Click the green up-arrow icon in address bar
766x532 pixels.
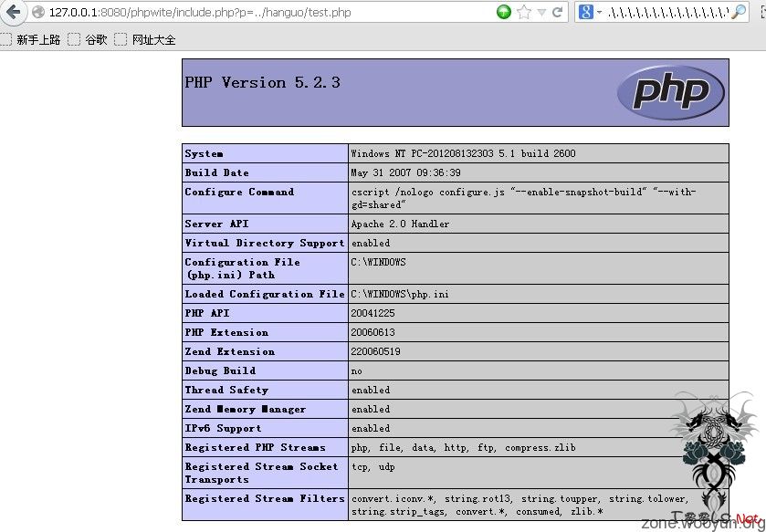[504, 12]
